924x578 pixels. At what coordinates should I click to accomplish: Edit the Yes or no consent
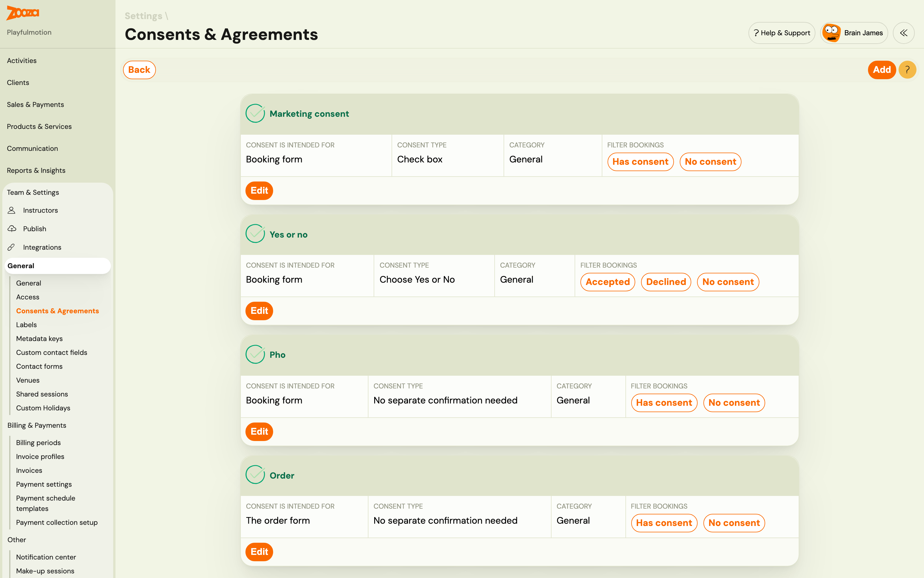tap(259, 311)
